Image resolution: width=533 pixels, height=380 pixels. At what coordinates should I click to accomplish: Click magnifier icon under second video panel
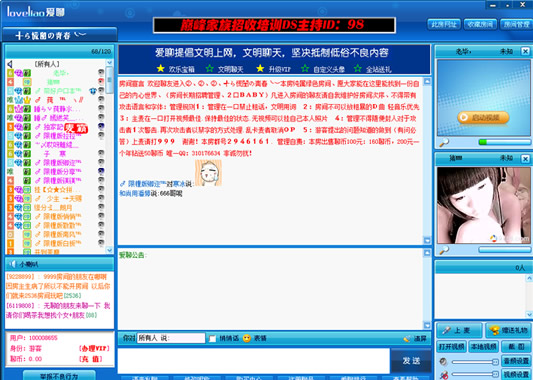444,250
